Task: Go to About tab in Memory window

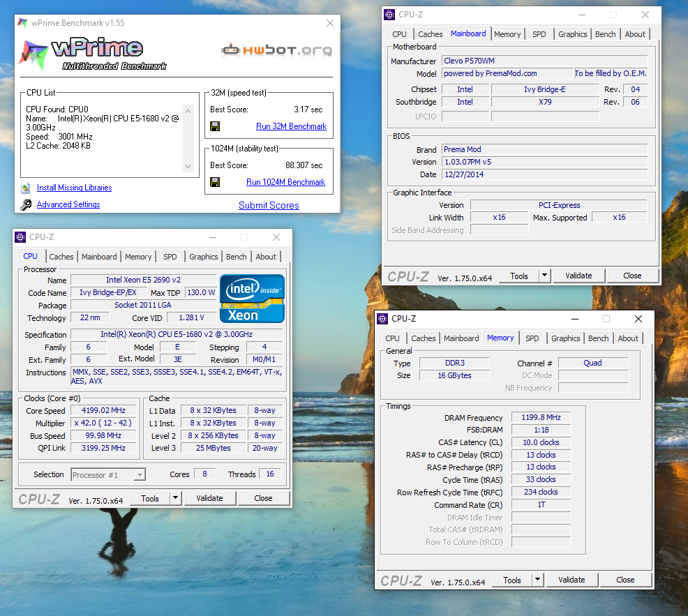Action: (x=628, y=338)
